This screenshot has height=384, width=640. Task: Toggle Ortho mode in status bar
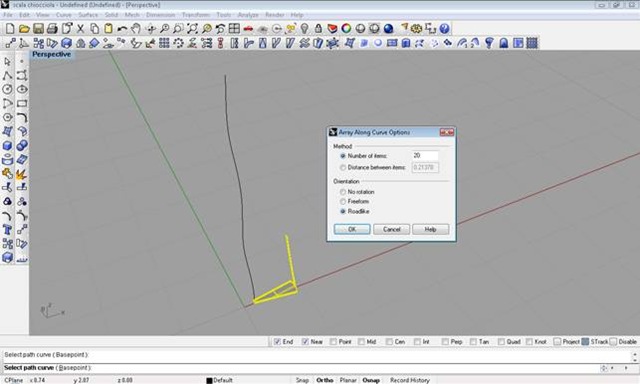pyautogui.click(x=325, y=380)
